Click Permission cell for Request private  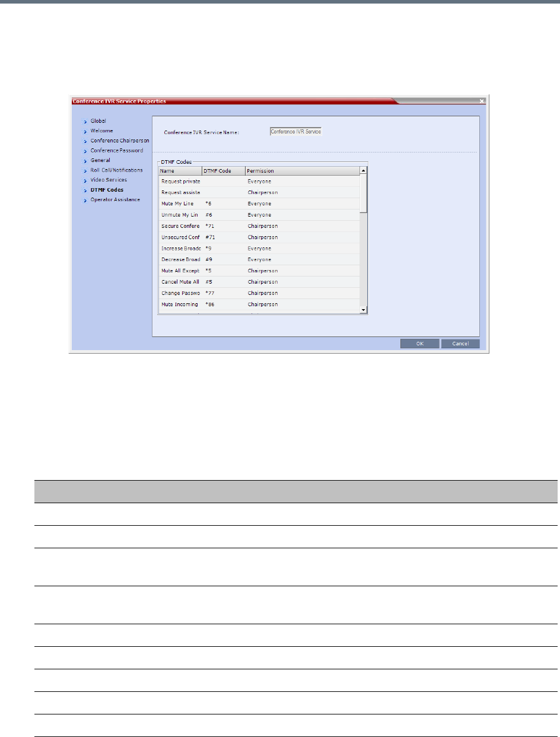[x=303, y=181]
